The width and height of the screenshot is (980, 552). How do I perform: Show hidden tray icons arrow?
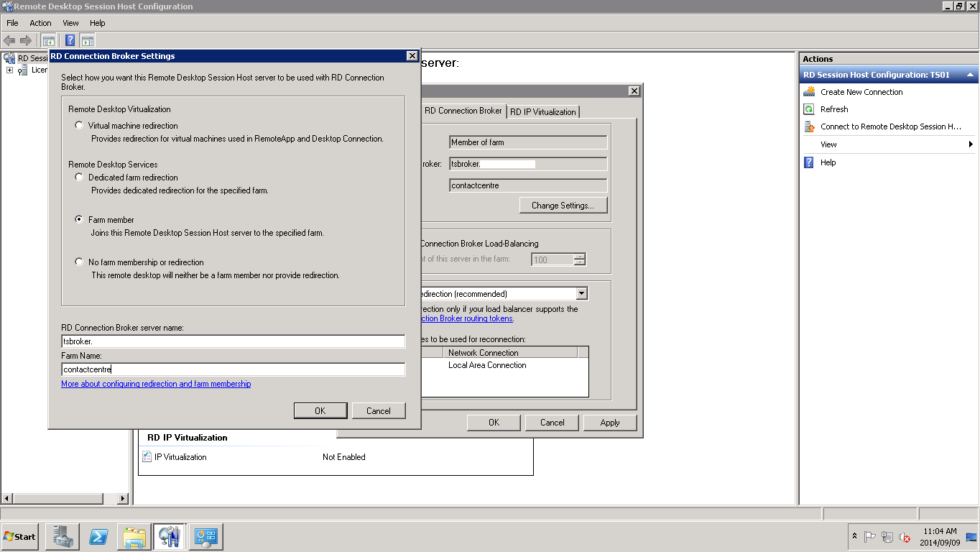854,536
